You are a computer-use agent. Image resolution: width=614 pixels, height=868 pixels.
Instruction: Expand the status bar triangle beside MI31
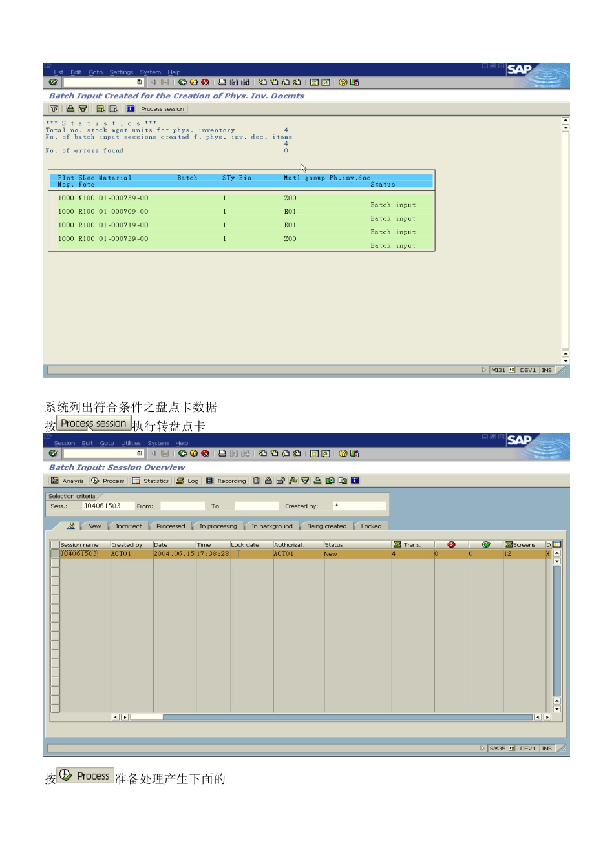pos(483,370)
